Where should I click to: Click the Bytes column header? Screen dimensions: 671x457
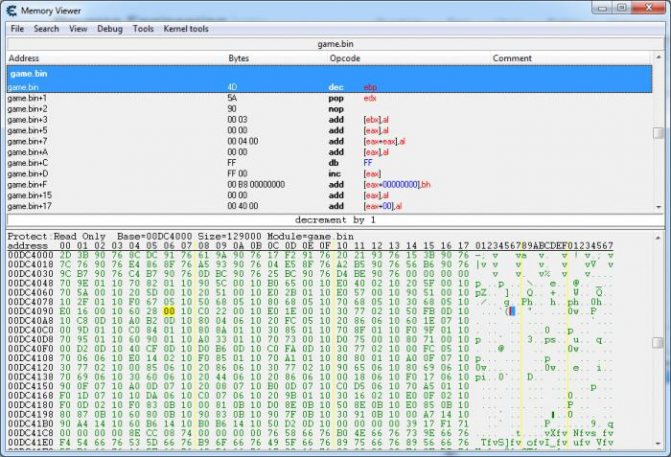[238, 58]
